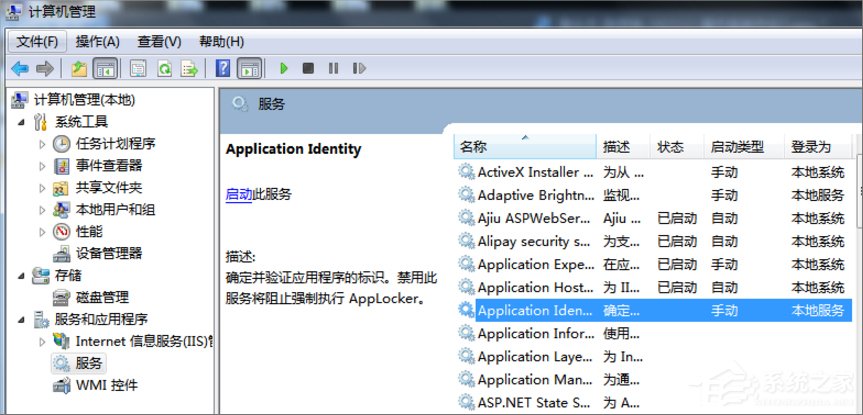
Task: Select the 存储 tree item
Action: (x=68, y=275)
